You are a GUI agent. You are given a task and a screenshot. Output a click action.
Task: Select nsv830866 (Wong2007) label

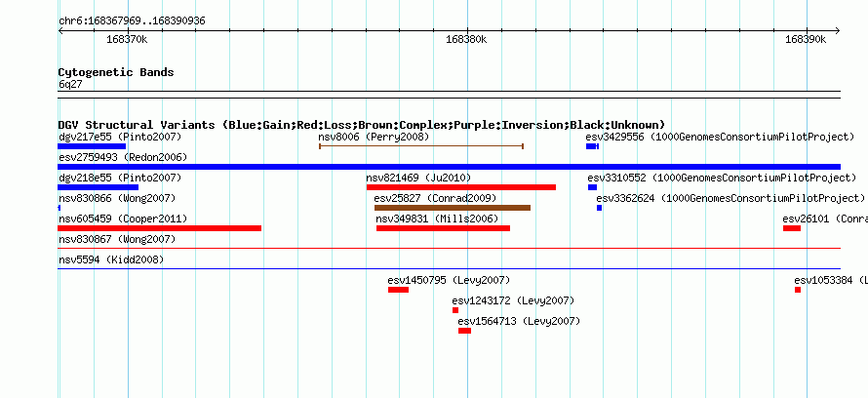[117, 198]
